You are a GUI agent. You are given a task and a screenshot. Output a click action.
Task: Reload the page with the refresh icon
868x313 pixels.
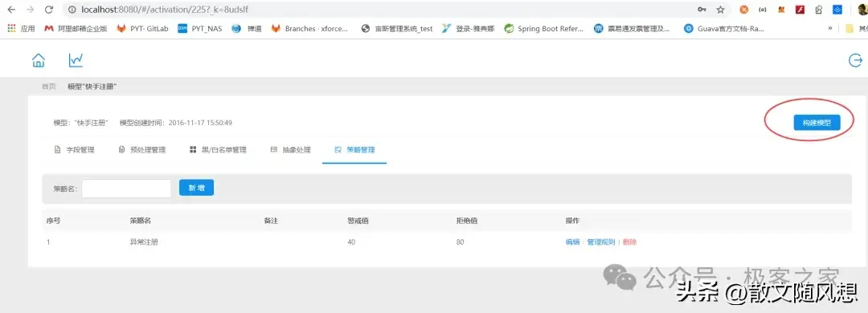point(49,10)
